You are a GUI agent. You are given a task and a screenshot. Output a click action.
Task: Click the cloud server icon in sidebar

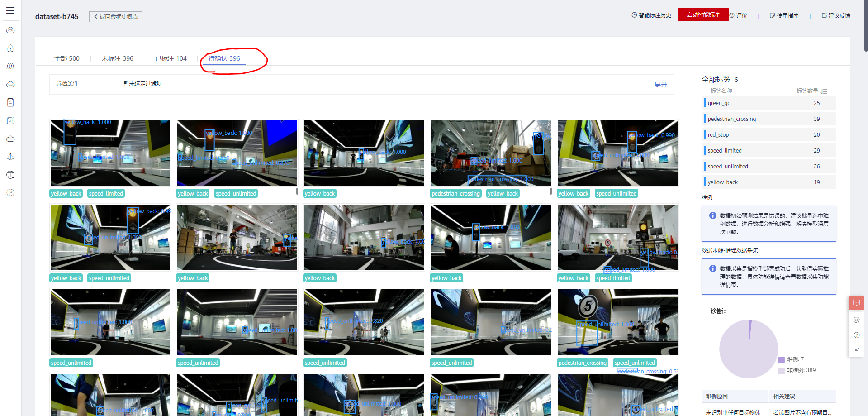click(10, 30)
